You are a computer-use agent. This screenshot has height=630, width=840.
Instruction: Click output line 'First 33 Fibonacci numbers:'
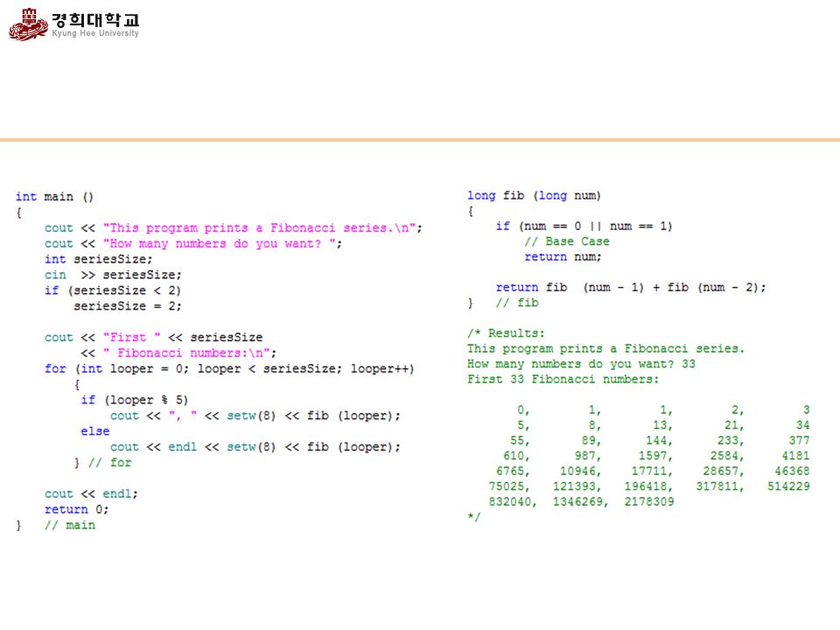(563, 379)
